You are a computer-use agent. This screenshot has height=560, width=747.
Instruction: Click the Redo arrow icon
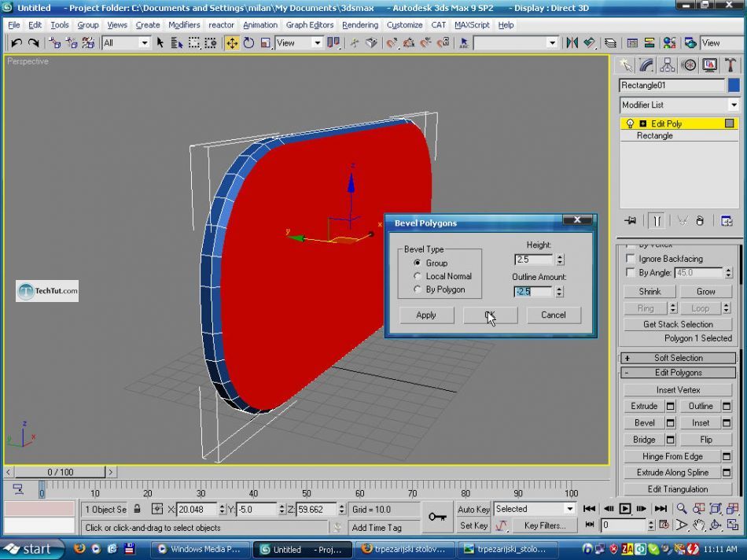pos(33,43)
